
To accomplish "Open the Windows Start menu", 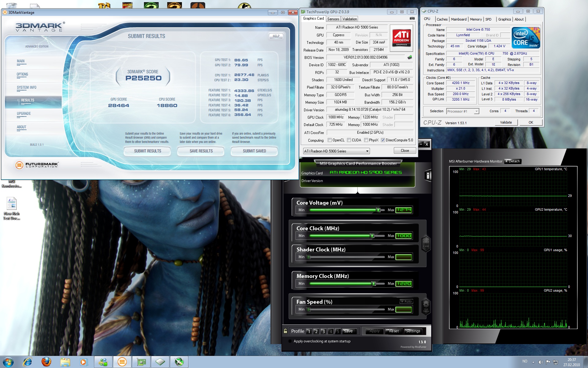I will coord(8,362).
